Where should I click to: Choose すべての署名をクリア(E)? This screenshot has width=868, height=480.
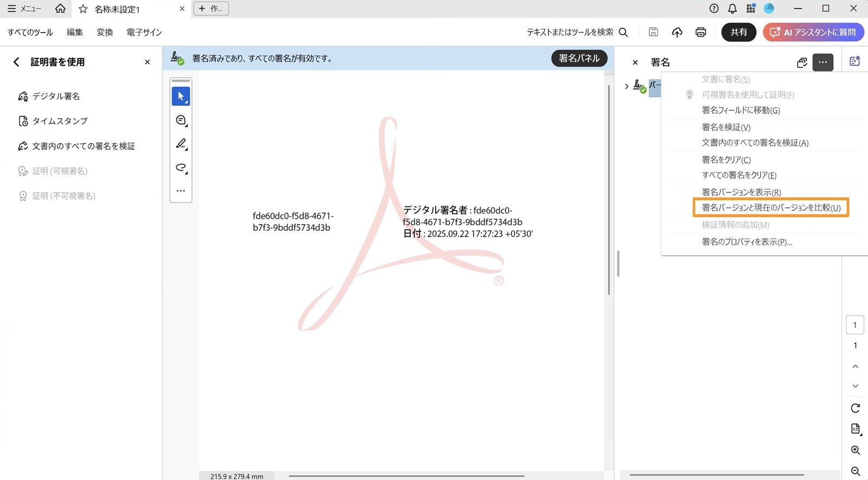point(739,175)
